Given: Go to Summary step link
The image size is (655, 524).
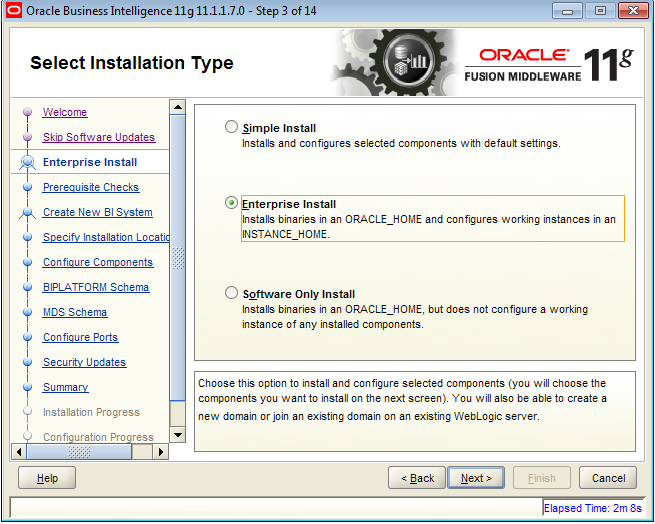Looking at the screenshot, I should [x=66, y=387].
